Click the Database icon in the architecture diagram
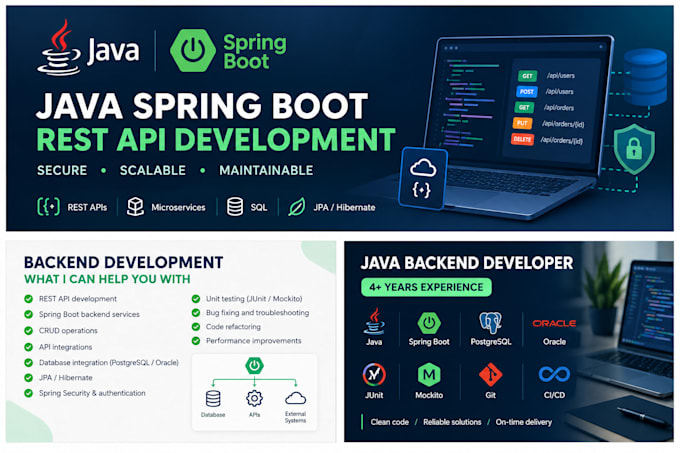 [213, 399]
